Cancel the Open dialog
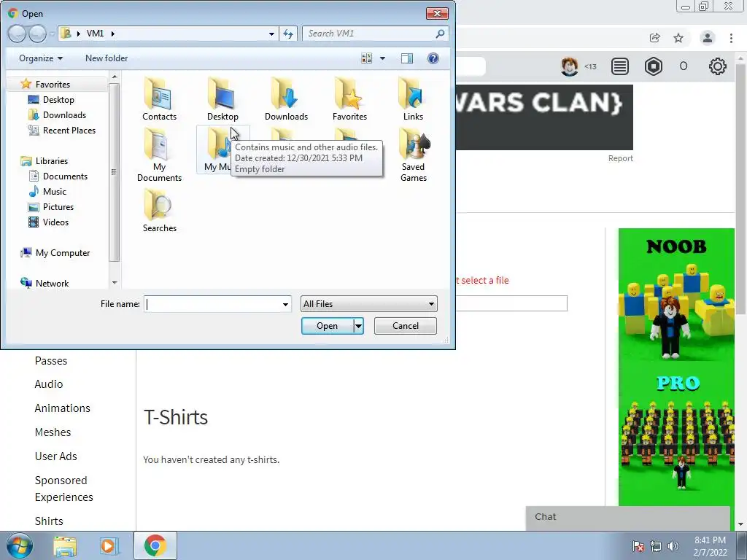The width and height of the screenshot is (747, 560). point(406,326)
